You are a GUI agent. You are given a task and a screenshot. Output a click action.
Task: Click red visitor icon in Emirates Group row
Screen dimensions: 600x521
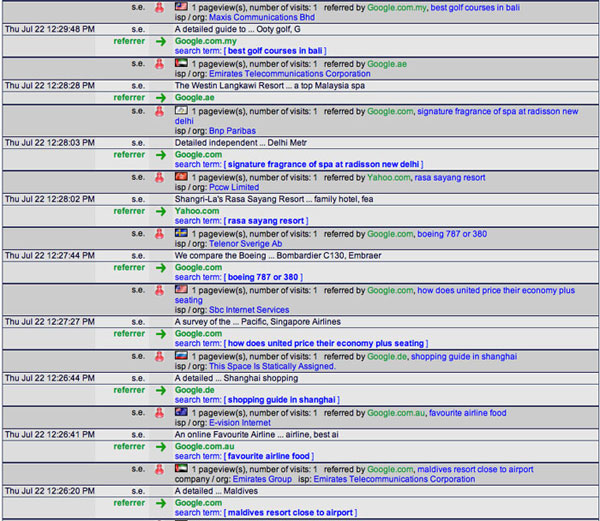(159, 469)
